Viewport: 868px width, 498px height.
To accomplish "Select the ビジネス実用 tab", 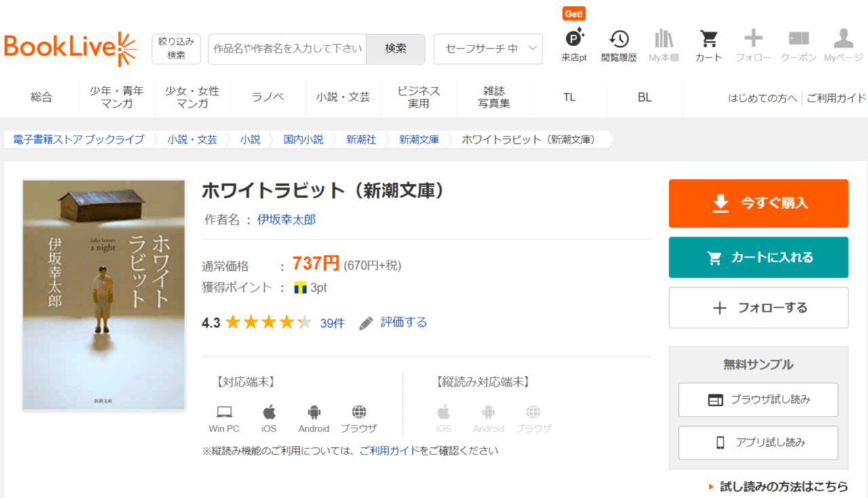I will [x=418, y=98].
